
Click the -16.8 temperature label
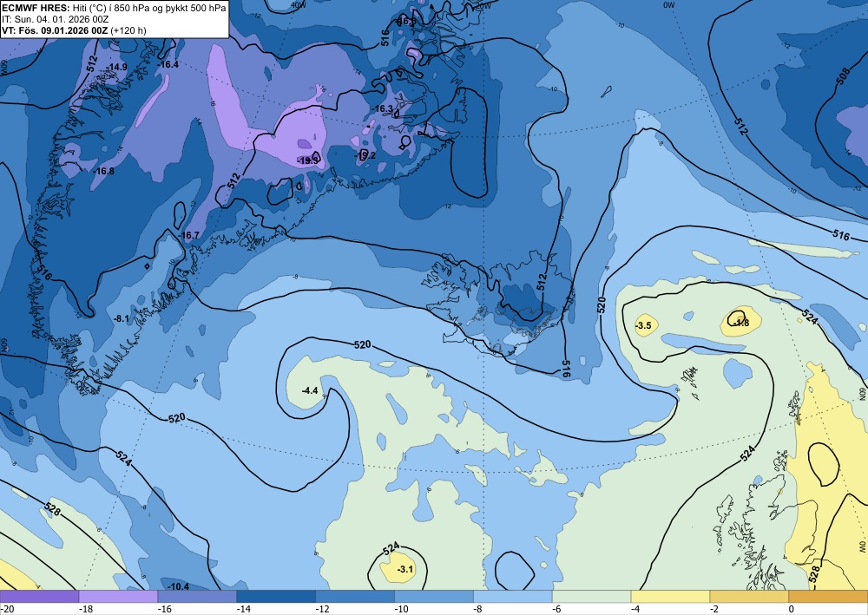[103, 171]
